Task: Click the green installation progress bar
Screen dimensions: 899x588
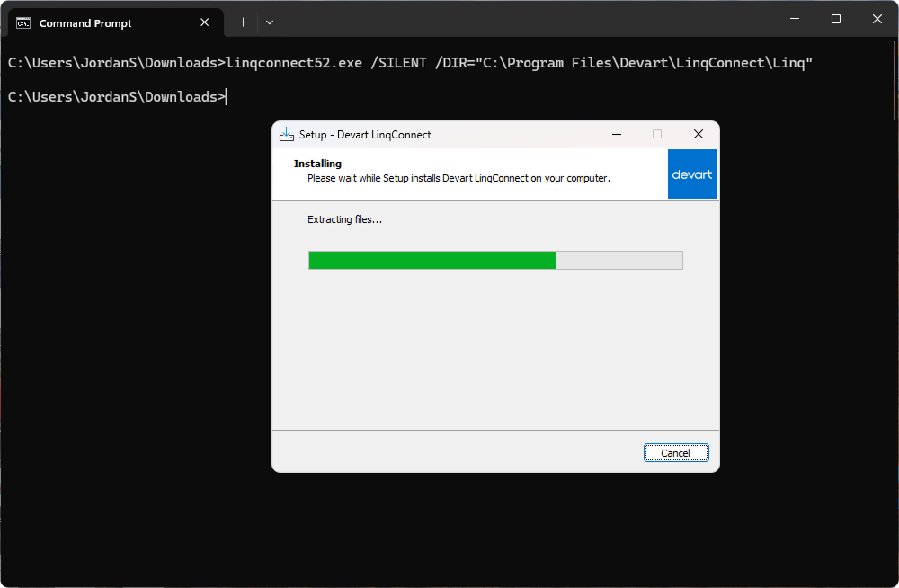Action: [432, 260]
